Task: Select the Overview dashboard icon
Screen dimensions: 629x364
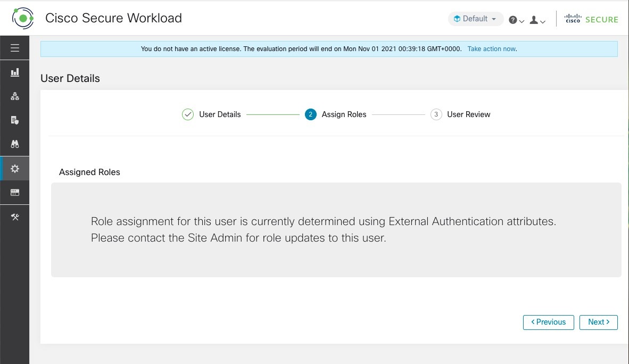Action: [x=14, y=72]
